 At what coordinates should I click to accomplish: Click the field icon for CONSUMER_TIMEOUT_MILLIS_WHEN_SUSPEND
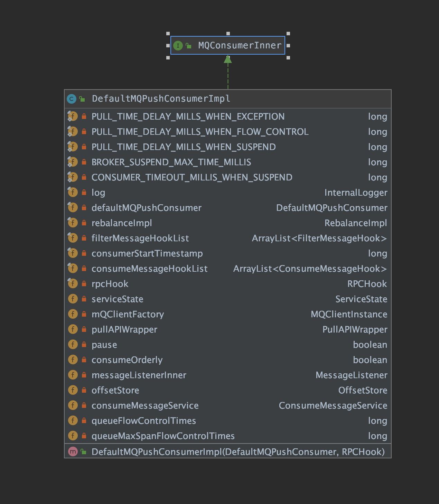[72, 177]
